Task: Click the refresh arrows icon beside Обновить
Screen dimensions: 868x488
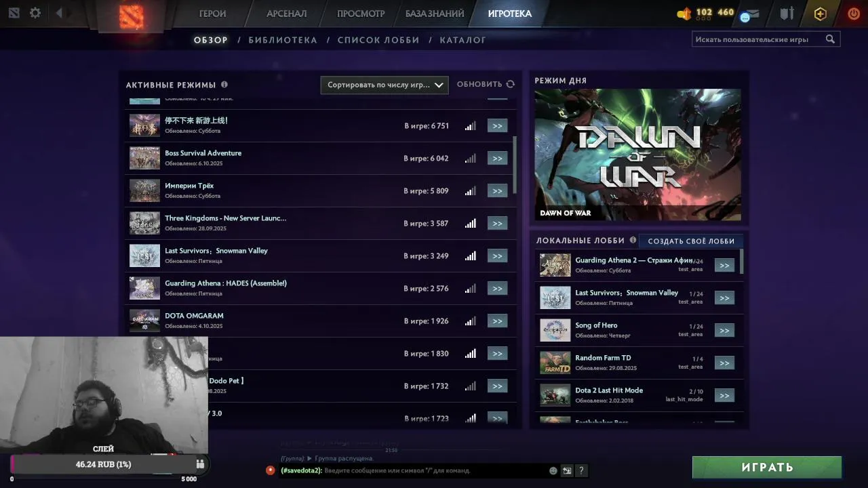Action: click(x=511, y=84)
